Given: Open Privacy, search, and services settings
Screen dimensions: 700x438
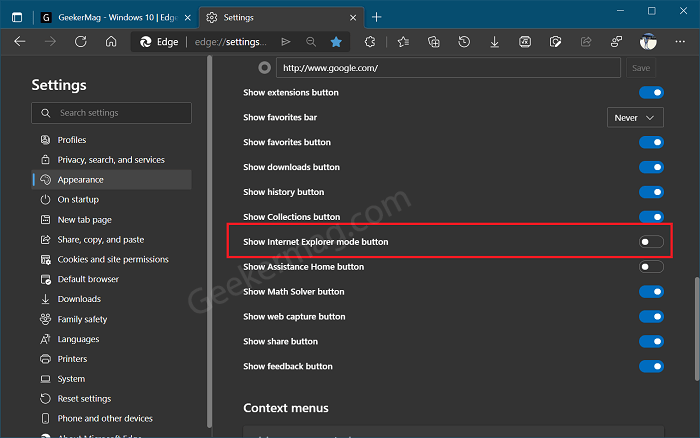Looking at the screenshot, I should point(112,160).
